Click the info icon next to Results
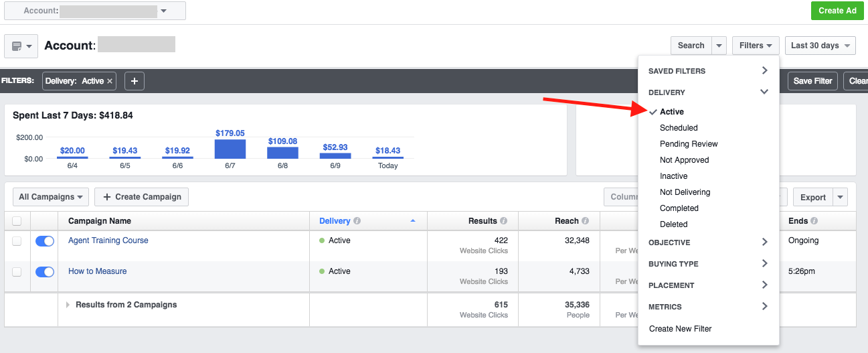 (x=503, y=221)
